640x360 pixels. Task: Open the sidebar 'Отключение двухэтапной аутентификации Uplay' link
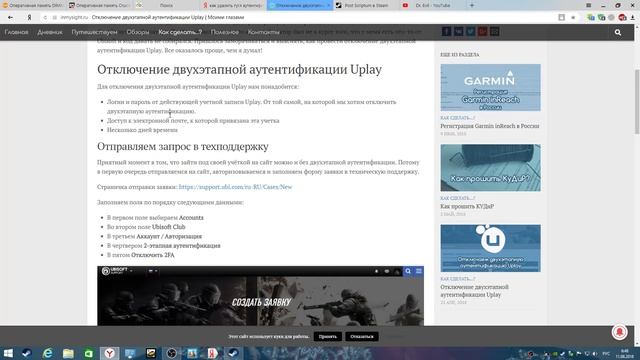coord(474,291)
